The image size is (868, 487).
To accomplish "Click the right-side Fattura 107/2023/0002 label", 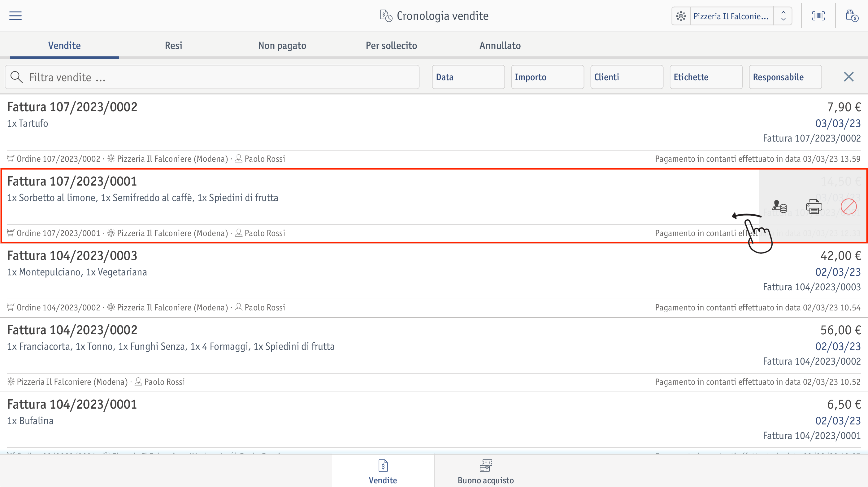I will coord(812,138).
